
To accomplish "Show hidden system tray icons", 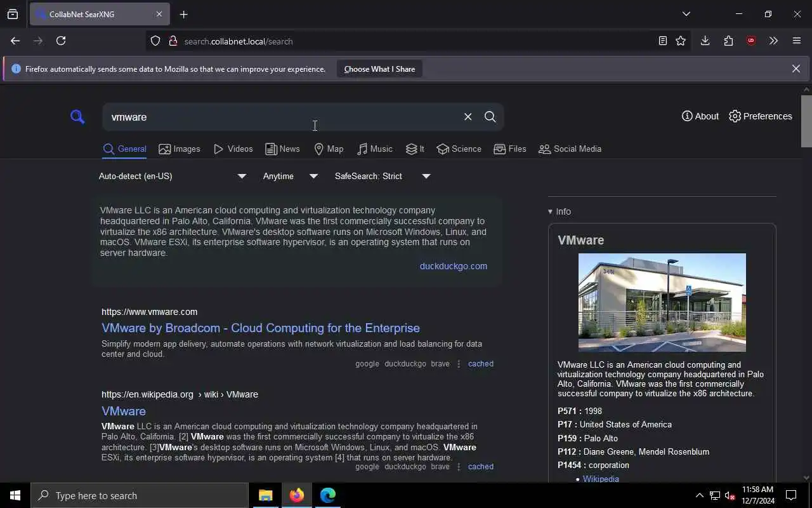I will click(x=699, y=495).
